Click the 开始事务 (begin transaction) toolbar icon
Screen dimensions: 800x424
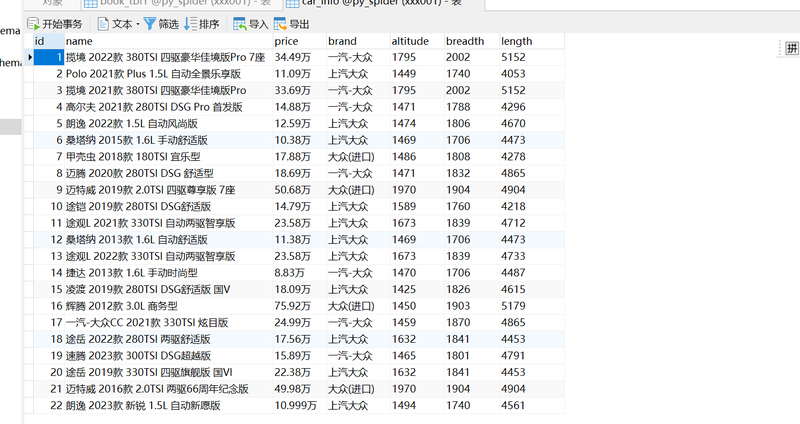pyautogui.click(x=33, y=24)
